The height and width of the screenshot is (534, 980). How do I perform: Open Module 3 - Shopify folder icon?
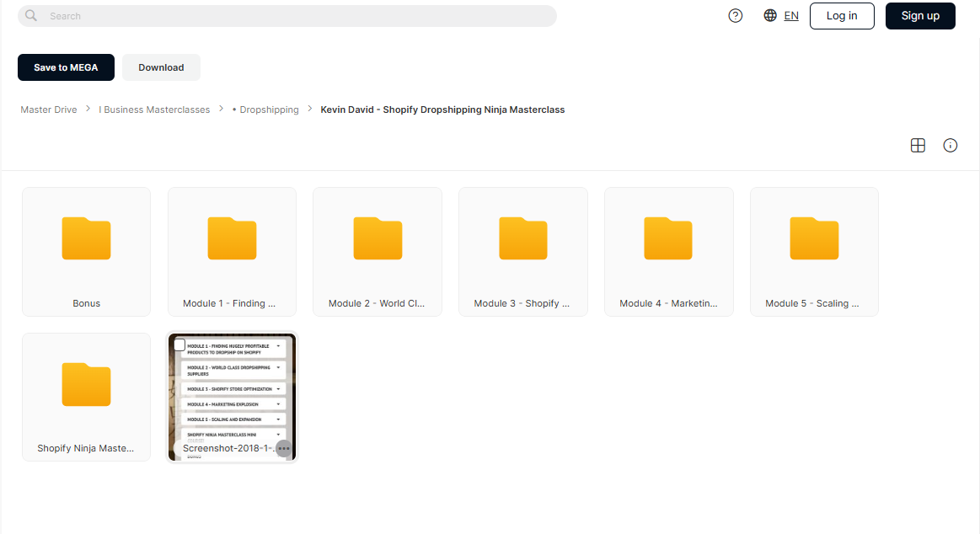pyautogui.click(x=523, y=238)
